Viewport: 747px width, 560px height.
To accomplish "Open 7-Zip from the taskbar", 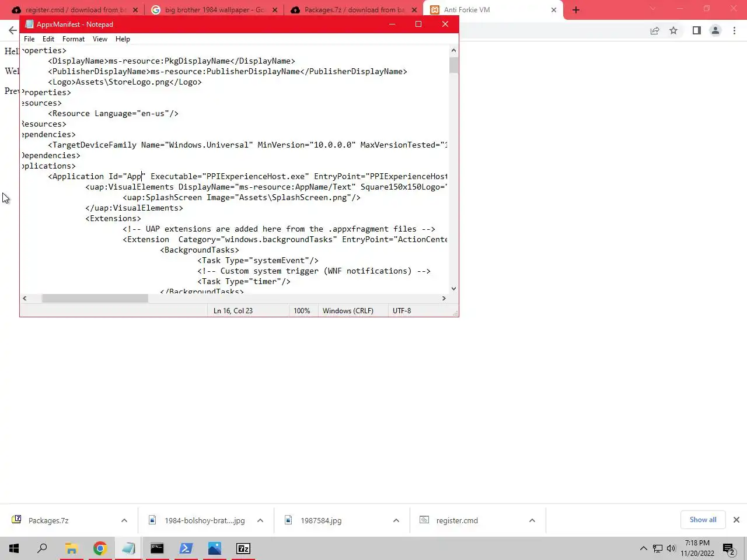I will [243, 548].
